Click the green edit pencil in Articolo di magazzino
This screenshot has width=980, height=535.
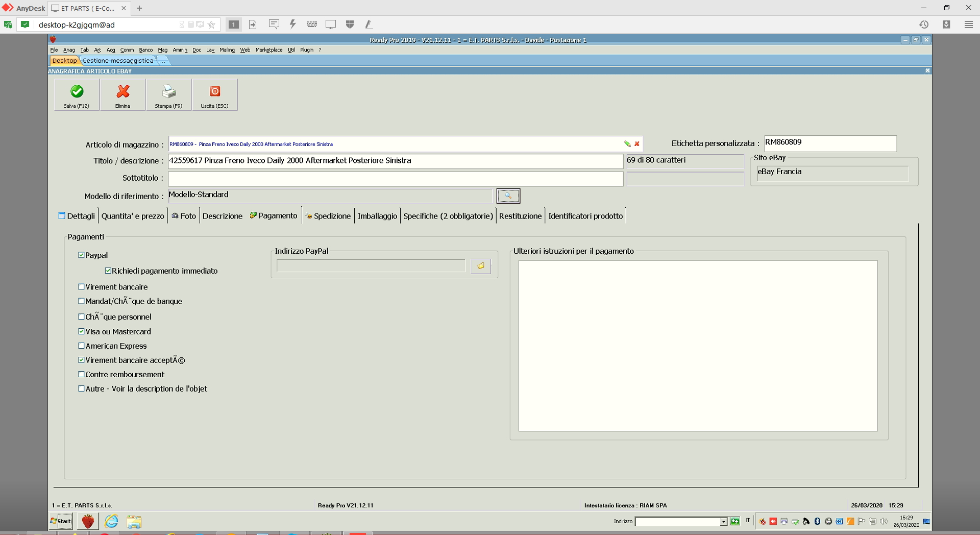[x=627, y=144]
